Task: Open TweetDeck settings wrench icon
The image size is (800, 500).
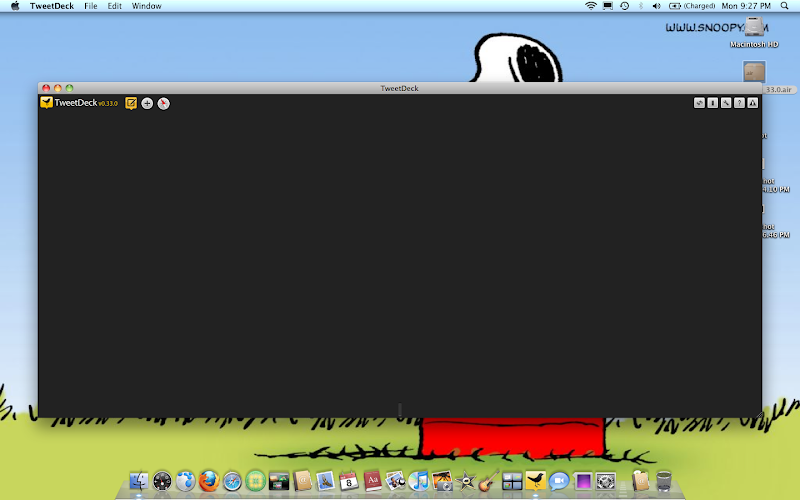Action: pos(726,103)
